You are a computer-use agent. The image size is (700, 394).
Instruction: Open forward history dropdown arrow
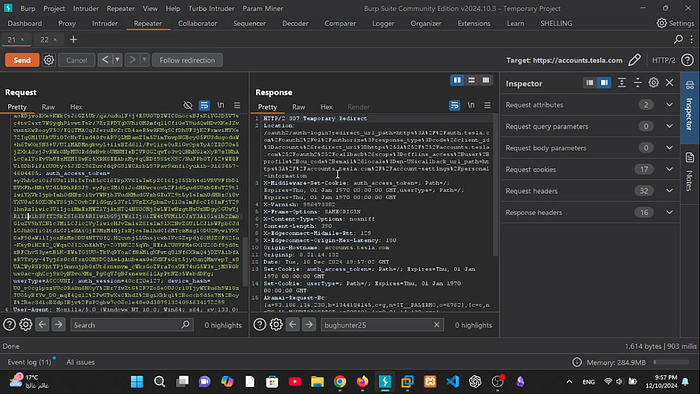pos(144,60)
